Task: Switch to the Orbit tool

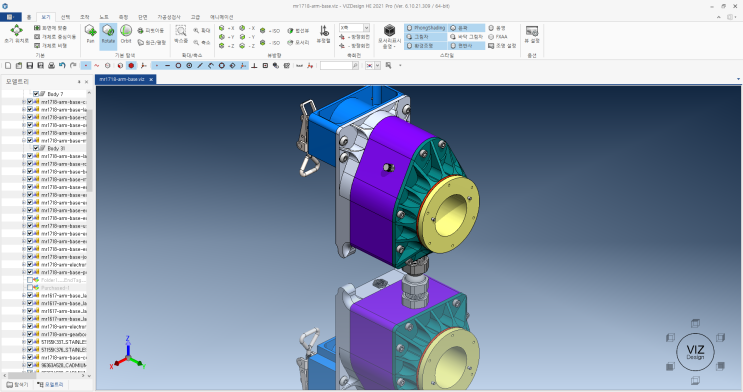Action: click(x=126, y=35)
